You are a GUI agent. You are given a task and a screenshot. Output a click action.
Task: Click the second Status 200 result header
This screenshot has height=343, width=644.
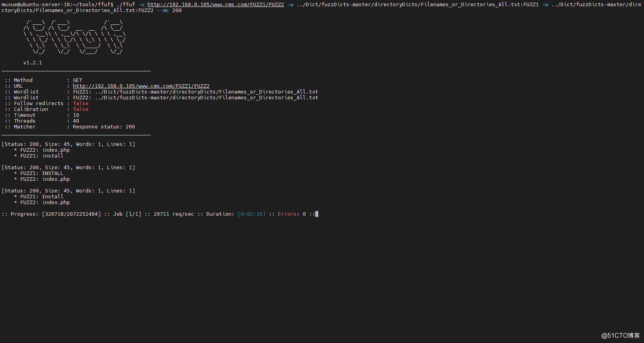(x=68, y=168)
